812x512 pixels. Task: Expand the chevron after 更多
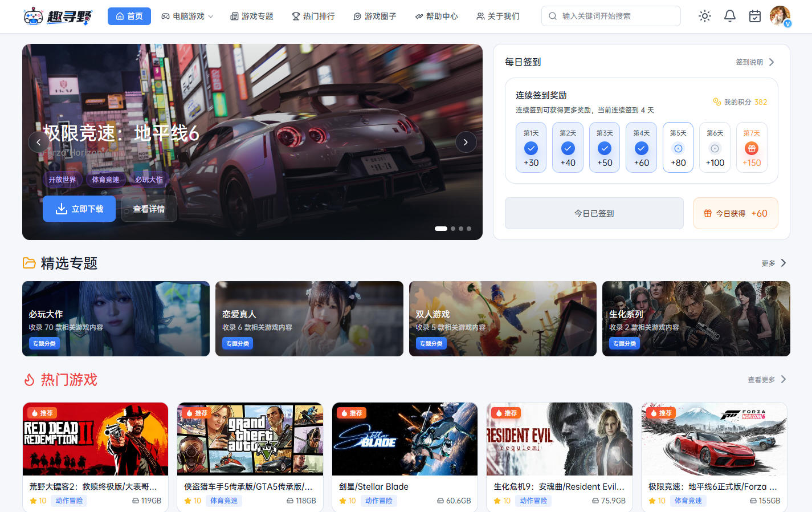(784, 263)
